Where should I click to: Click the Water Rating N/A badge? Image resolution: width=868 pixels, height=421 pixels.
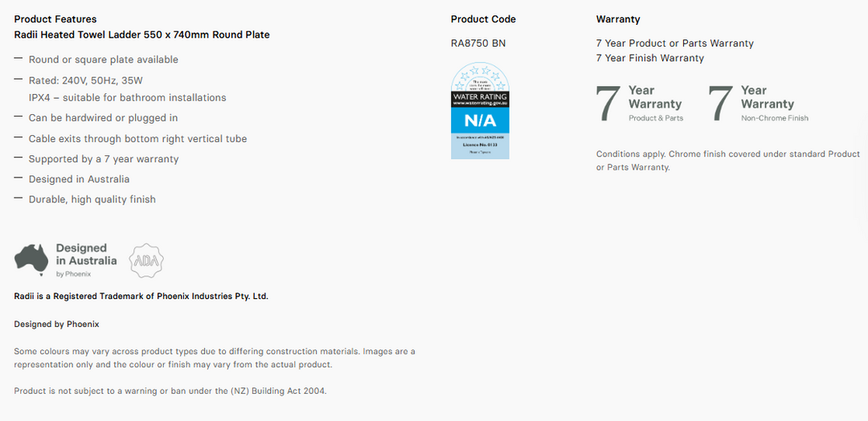click(480, 111)
